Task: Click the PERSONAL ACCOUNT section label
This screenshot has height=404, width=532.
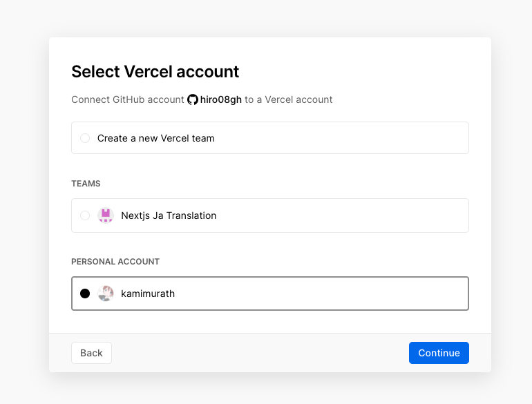Action: (x=115, y=262)
